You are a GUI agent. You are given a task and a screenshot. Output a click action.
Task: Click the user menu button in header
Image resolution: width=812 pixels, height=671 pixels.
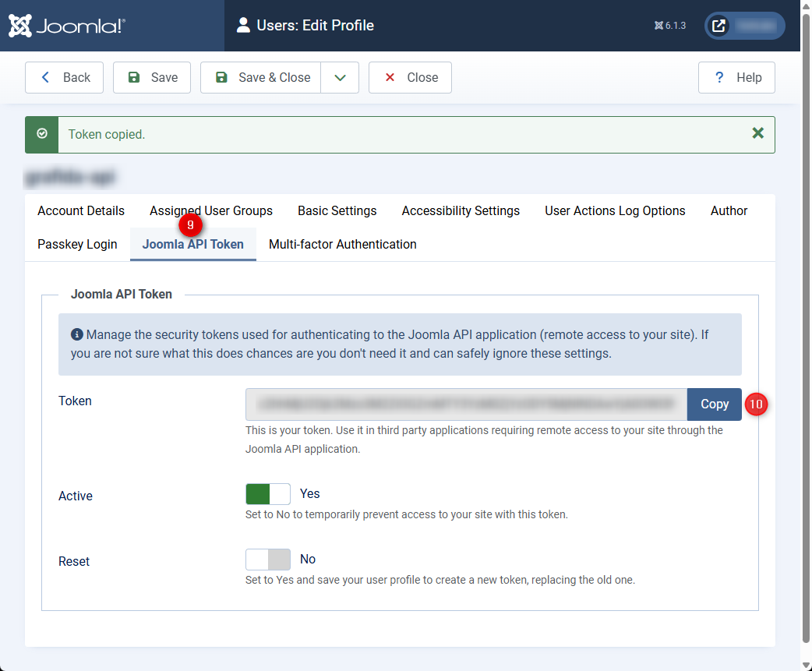745,26
